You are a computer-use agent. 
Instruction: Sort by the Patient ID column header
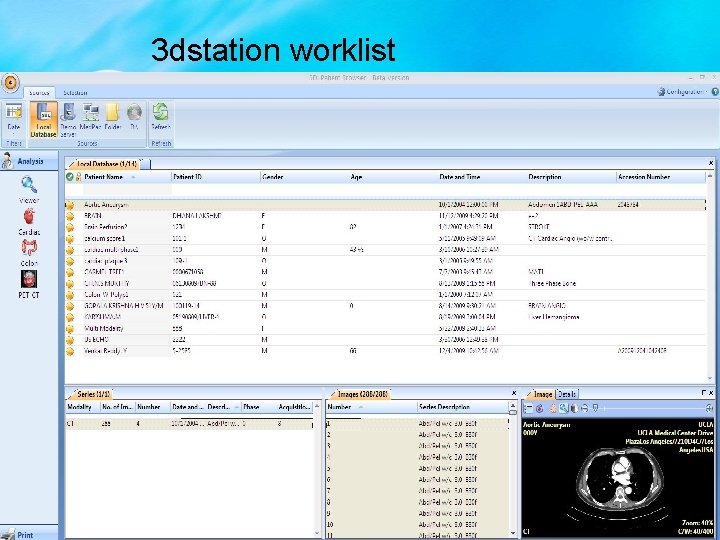[x=215, y=177]
